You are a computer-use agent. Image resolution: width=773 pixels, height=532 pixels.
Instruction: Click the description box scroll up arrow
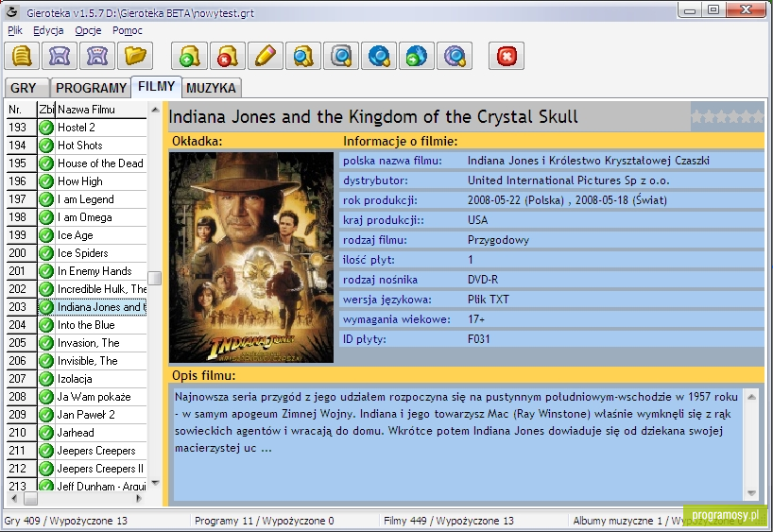tap(751, 397)
